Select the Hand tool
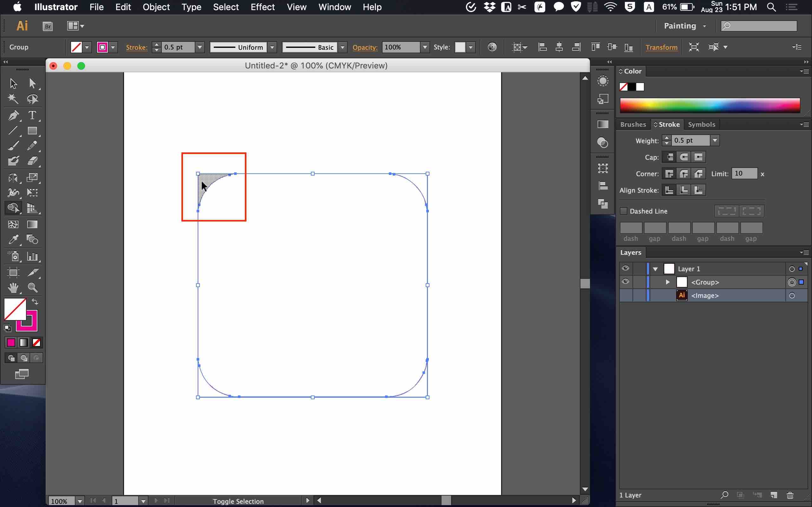 13,288
